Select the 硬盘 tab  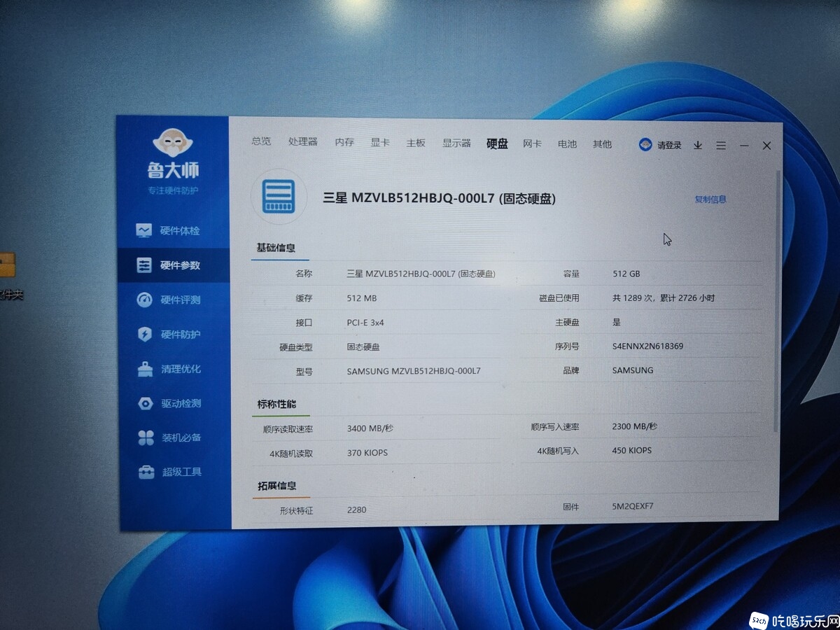(x=498, y=143)
